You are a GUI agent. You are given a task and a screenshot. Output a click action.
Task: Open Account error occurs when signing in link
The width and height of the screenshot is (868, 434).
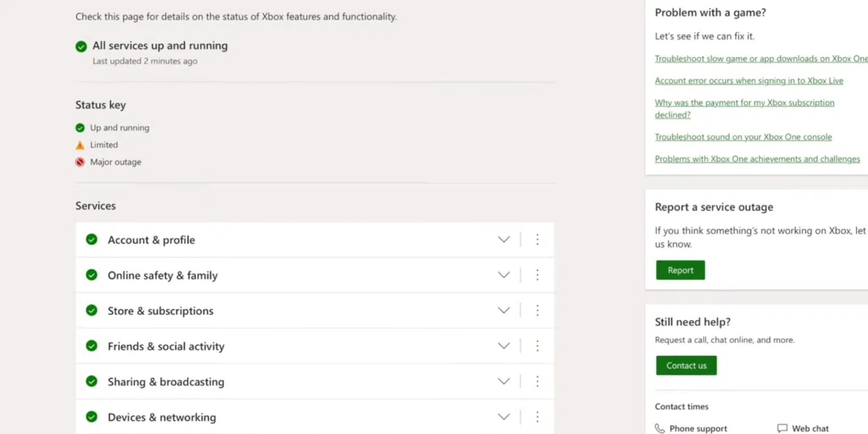(749, 81)
